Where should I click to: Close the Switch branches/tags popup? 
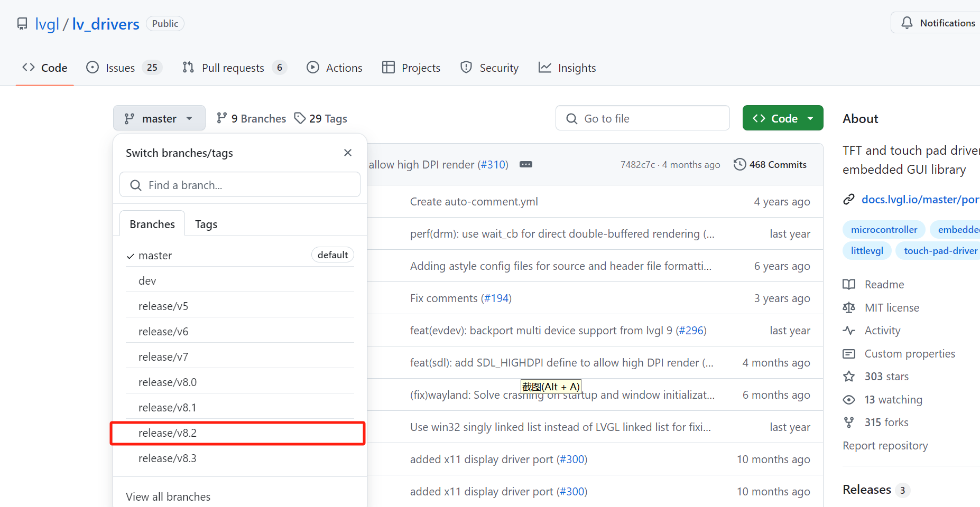click(348, 153)
